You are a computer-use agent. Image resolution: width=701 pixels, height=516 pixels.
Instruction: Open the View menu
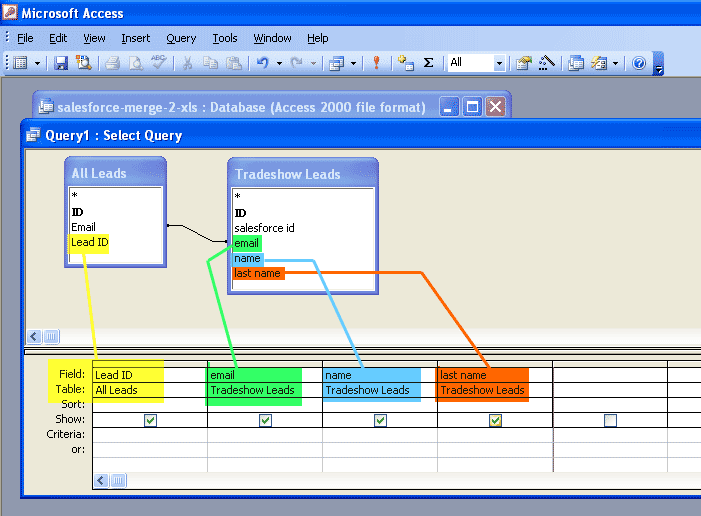click(94, 38)
